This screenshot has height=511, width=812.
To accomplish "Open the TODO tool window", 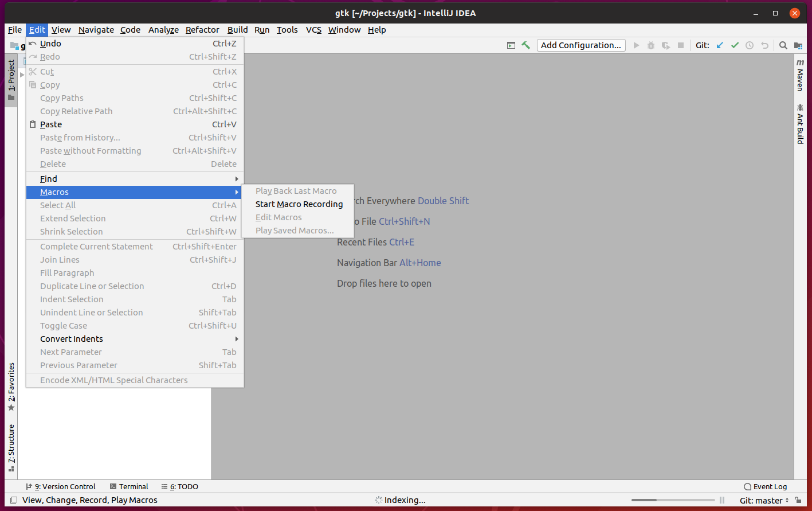I will tap(180, 486).
